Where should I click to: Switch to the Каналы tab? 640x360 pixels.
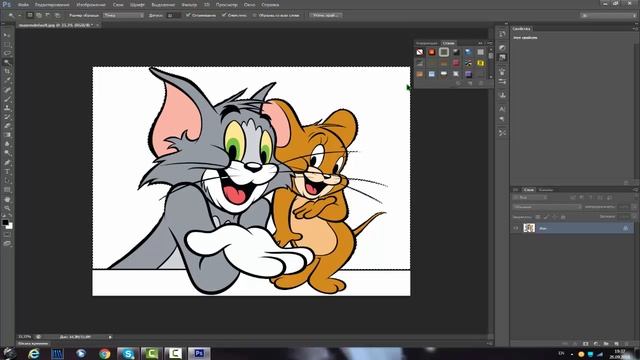(x=546, y=190)
